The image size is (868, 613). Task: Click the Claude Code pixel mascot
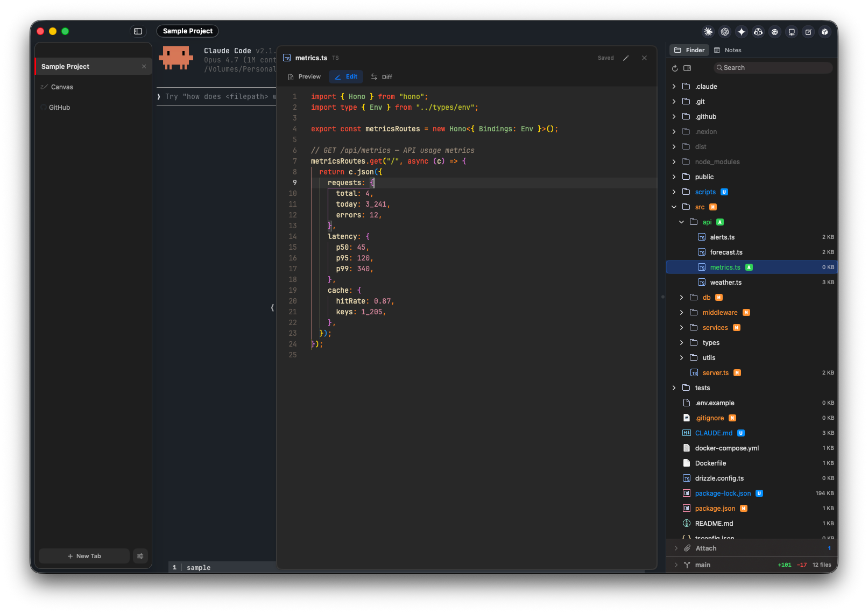[x=175, y=58]
